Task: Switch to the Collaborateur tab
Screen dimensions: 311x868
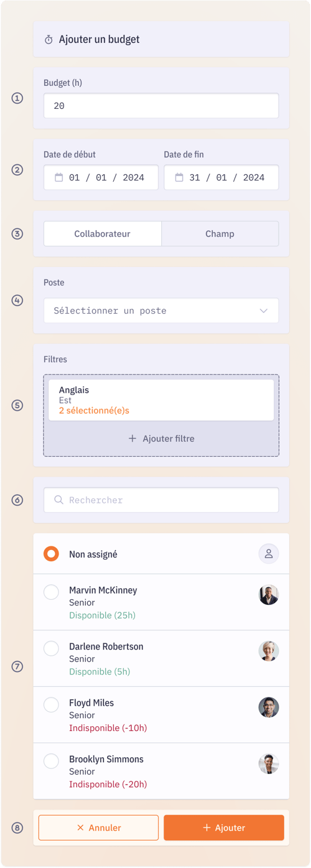Action: click(103, 234)
